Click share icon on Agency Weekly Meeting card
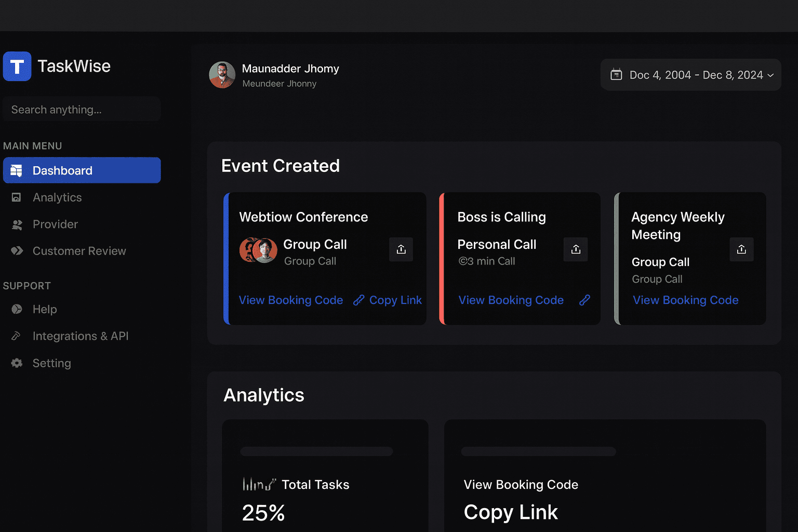Image resolution: width=798 pixels, height=532 pixels. coord(741,249)
